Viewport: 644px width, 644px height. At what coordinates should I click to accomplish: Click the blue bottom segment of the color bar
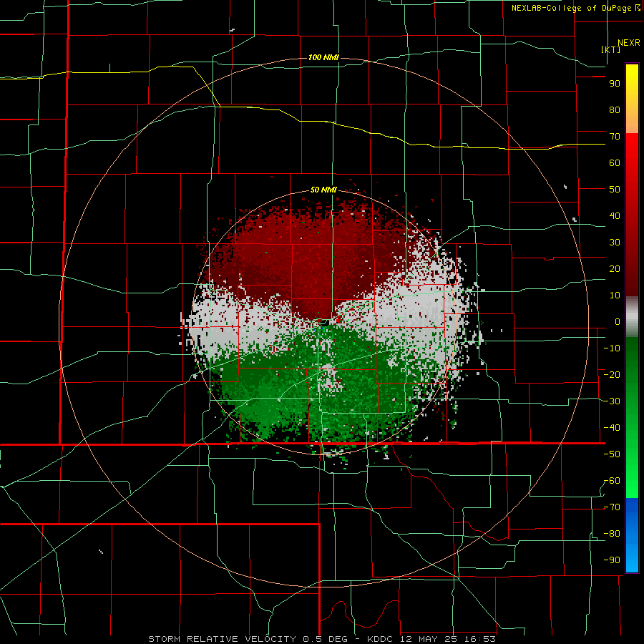[x=632, y=535]
